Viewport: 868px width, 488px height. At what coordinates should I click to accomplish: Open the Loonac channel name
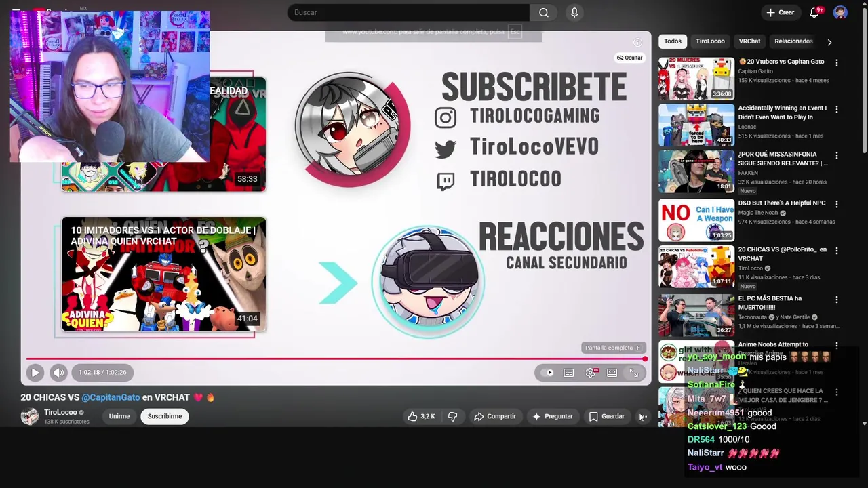pyautogui.click(x=747, y=127)
